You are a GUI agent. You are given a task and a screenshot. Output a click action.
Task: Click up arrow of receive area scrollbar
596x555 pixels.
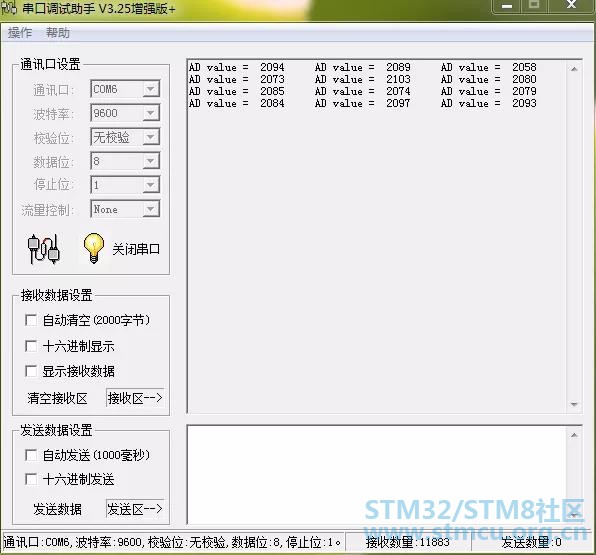(x=574, y=69)
